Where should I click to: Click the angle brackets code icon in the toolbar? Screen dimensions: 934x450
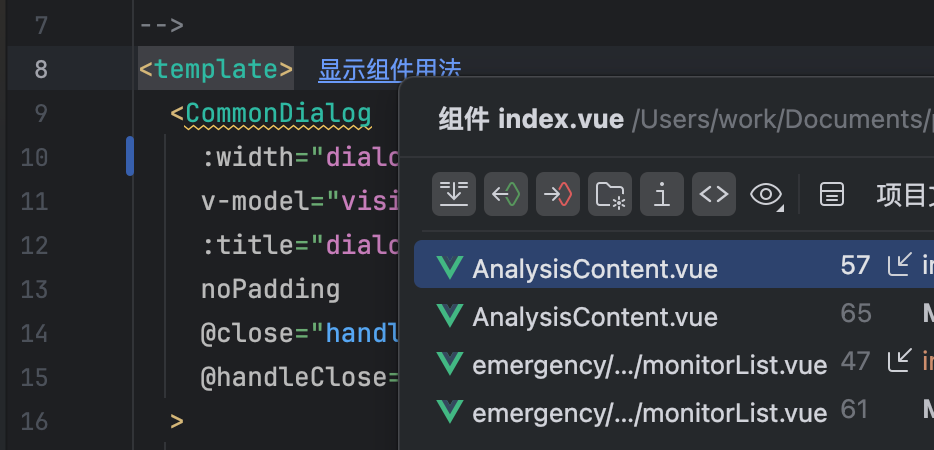[x=714, y=194]
